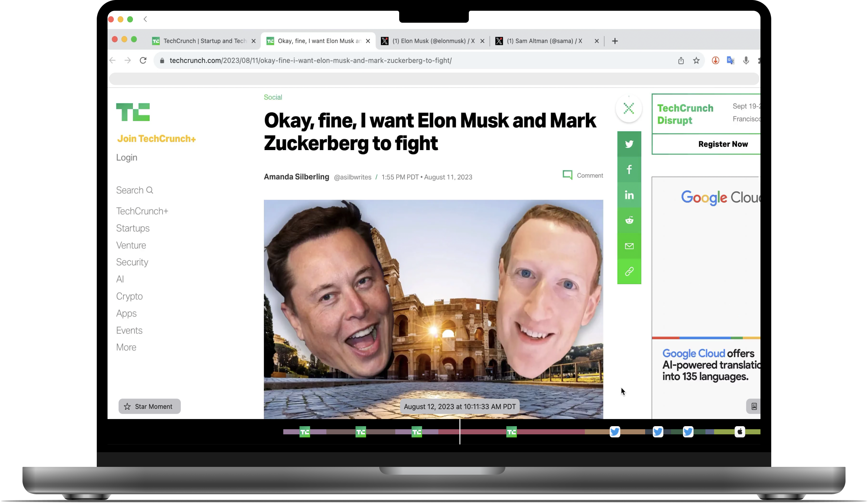Screen dimensions: 868x503
Task: Click the icon at the bottom-right corner of the page
Action: [754, 406]
